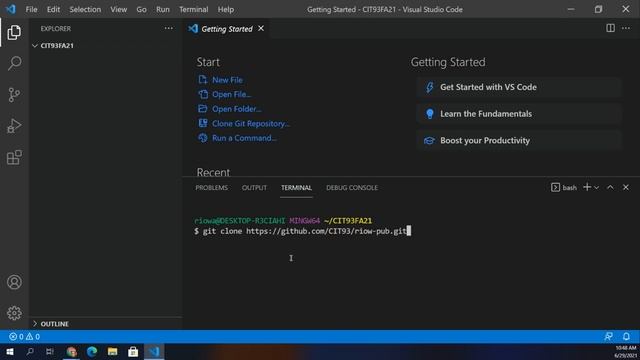This screenshot has height=360, width=640.
Task: Click the Open Folder... link
Action: point(237,109)
